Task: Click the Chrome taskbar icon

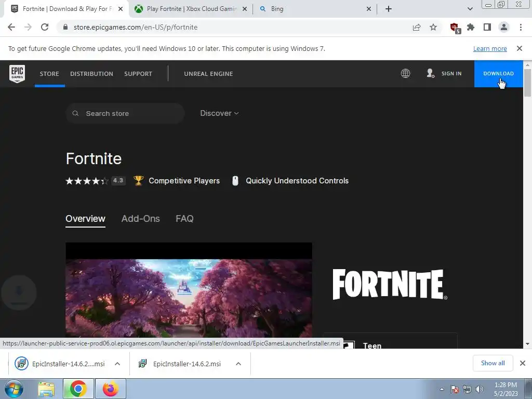Action: 78,389
